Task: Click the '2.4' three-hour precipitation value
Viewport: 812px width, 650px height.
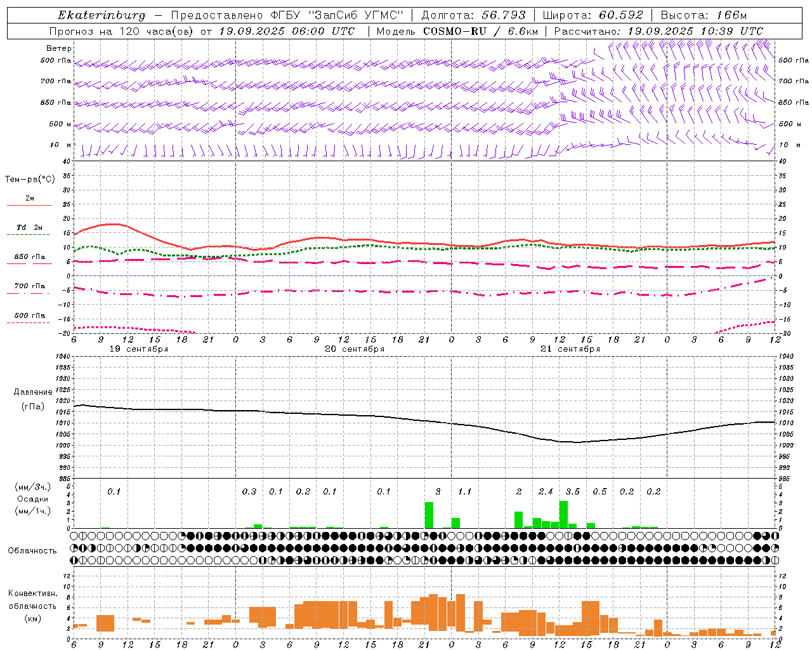Action: 546,492
